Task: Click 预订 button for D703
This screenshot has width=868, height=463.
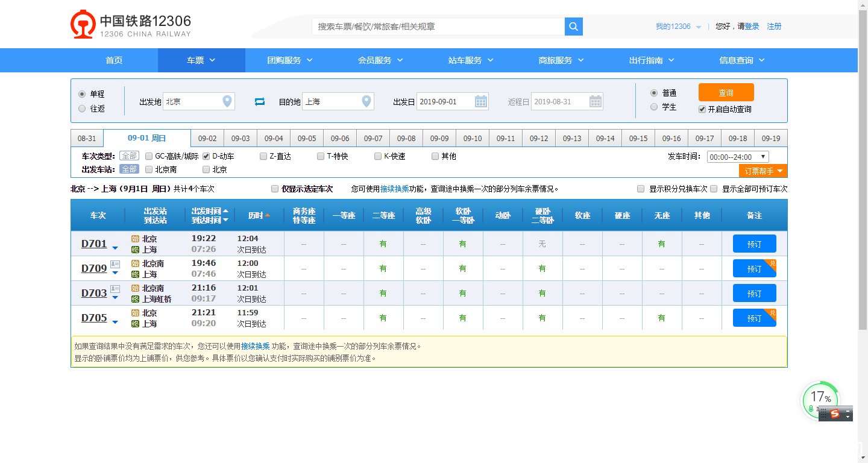Action: point(755,293)
